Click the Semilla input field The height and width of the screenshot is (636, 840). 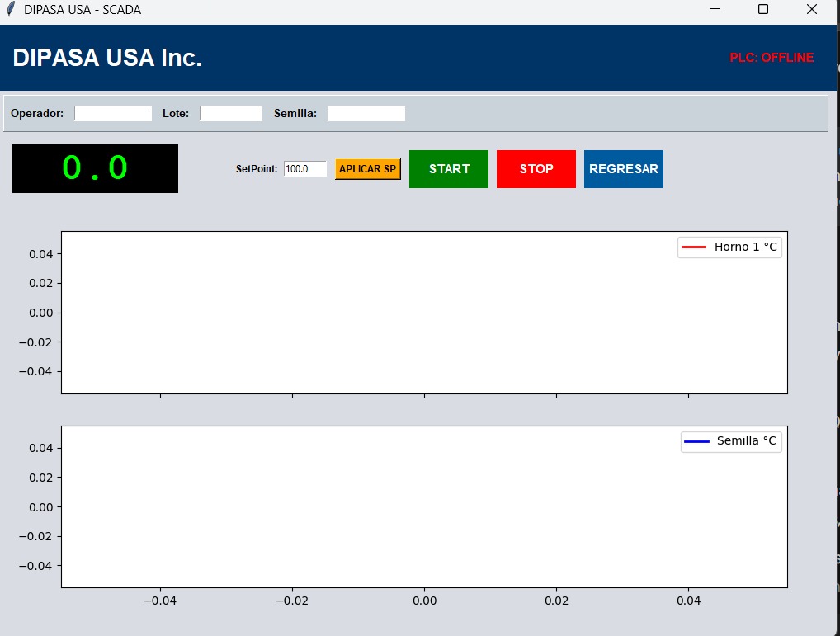[x=366, y=114]
